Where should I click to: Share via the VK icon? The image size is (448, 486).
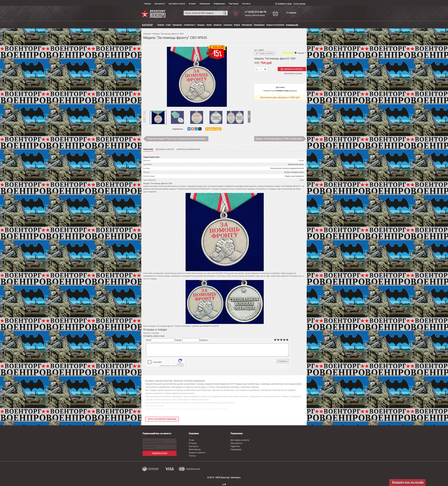[189, 129]
